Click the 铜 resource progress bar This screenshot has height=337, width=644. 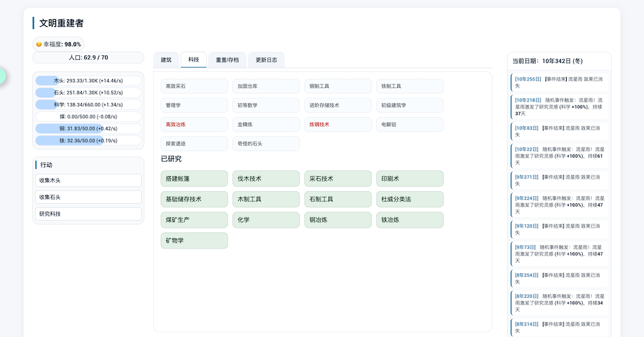click(x=88, y=129)
